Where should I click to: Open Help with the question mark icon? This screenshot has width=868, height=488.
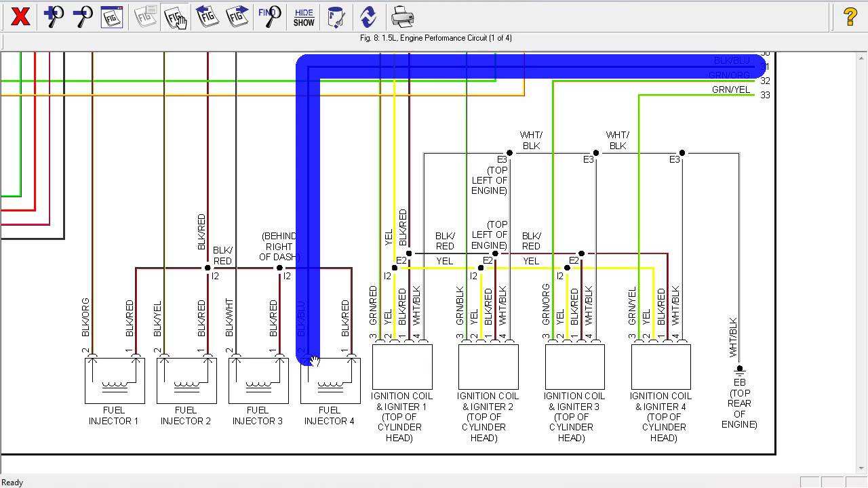pyautogui.click(x=850, y=15)
